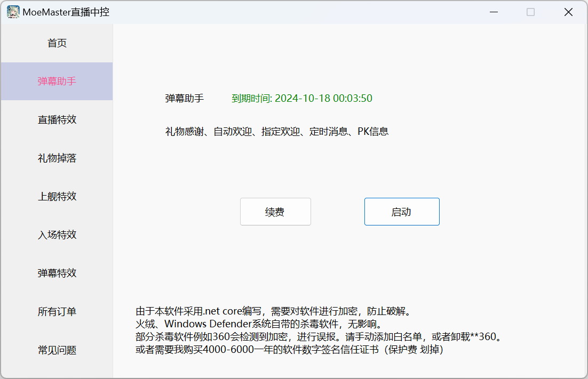Click the line about 4000-6000一年 certificate
The image size is (588, 379).
[x=289, y=349]
